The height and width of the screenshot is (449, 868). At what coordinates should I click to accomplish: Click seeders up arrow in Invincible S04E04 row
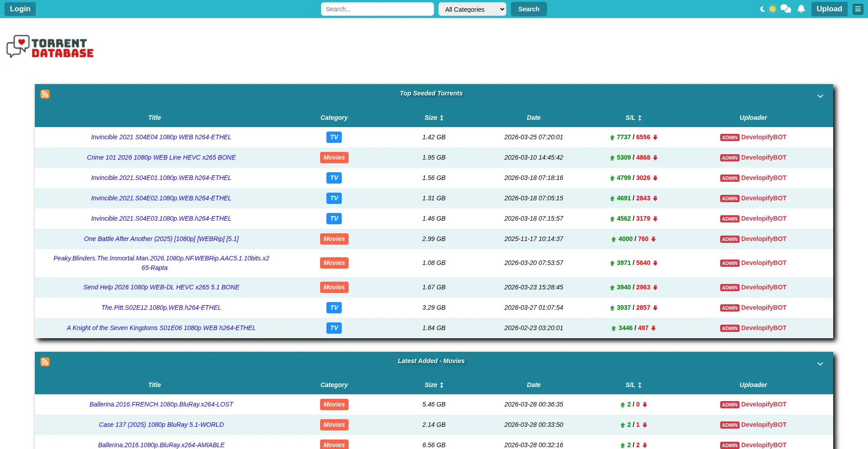(612, 137)
